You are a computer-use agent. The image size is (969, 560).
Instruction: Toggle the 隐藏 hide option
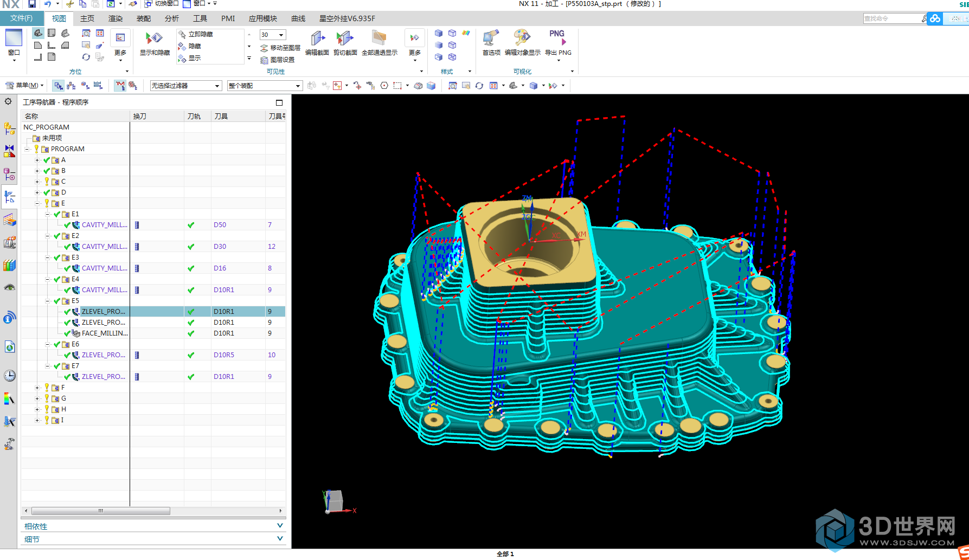click(190, 47)
